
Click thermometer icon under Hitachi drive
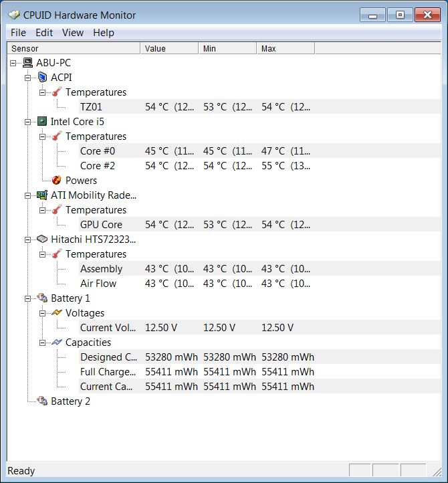(x=57, y=254)
